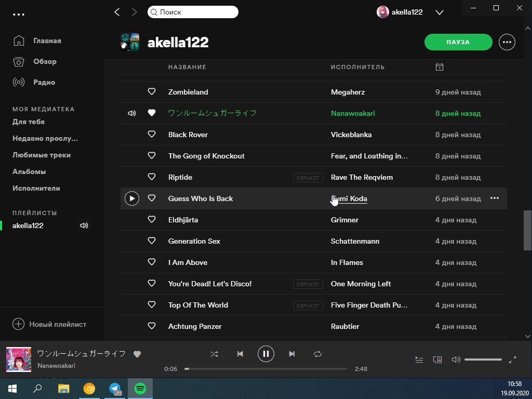532x399 pixels.
Task: Open the play queue
Action: 419,360
